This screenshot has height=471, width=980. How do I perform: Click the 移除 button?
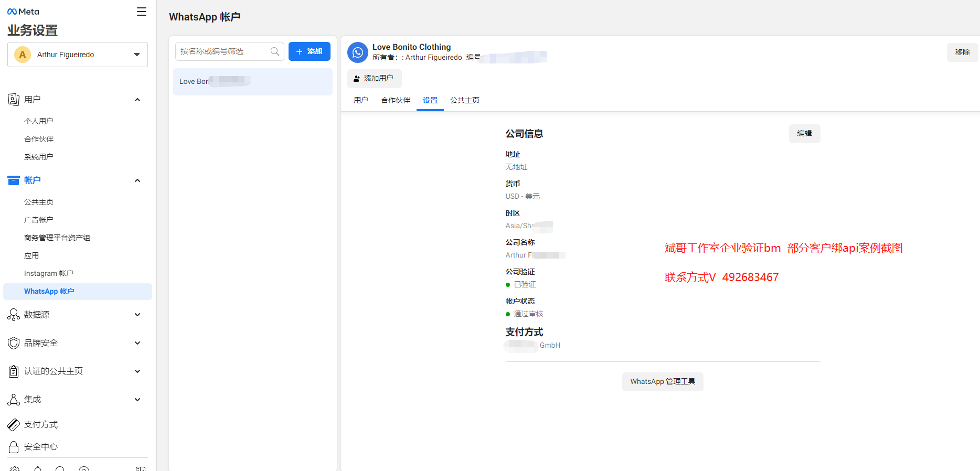963,52
